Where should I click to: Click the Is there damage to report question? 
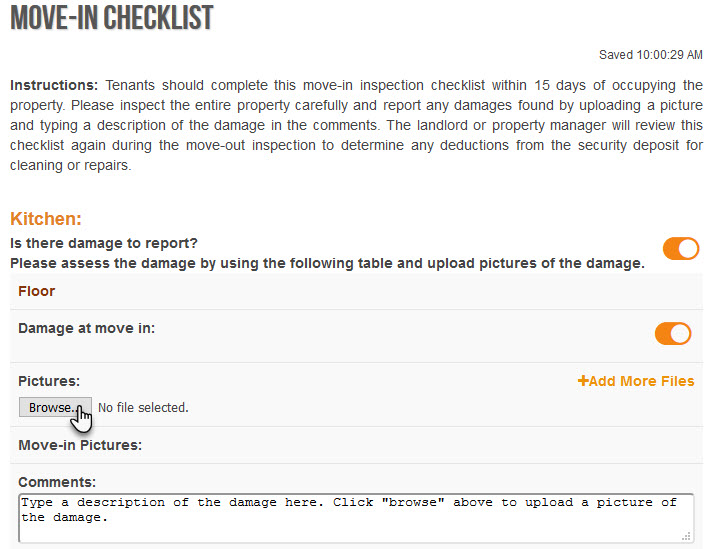(104, 243)
